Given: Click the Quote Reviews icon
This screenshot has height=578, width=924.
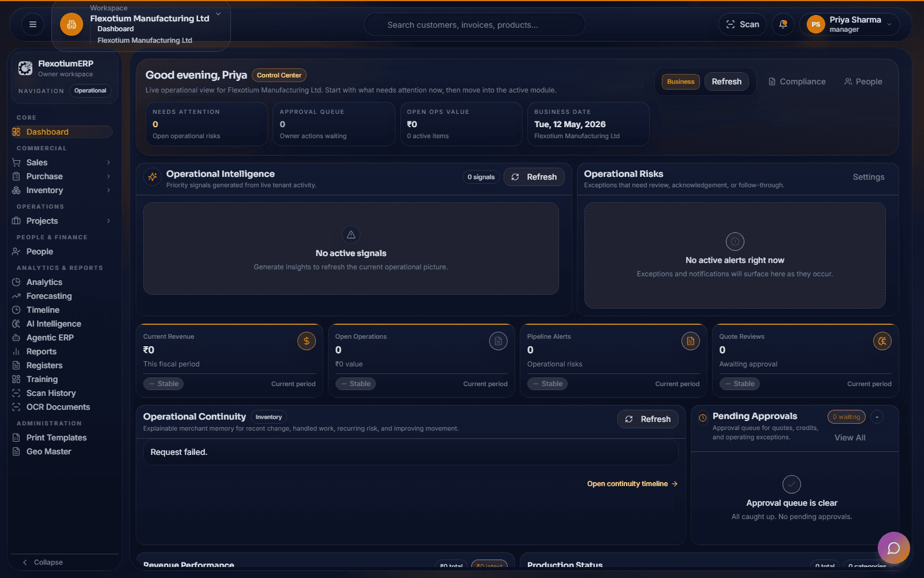Looking at the screenshot, I should pos(882,341).
